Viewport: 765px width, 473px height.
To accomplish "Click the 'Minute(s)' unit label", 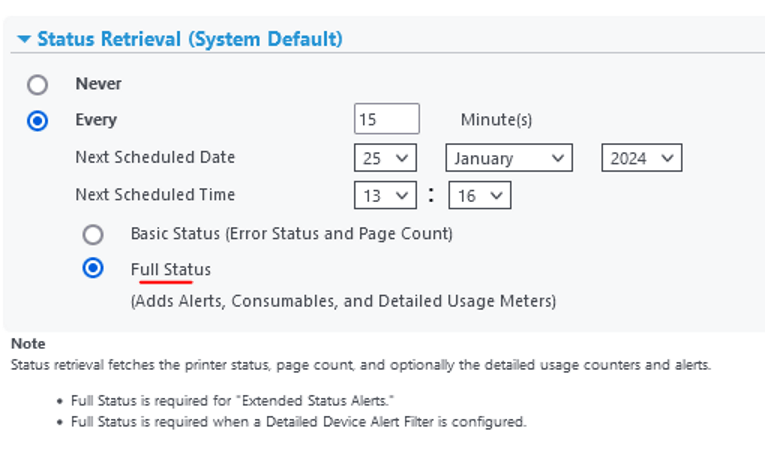I will point(496,120).
